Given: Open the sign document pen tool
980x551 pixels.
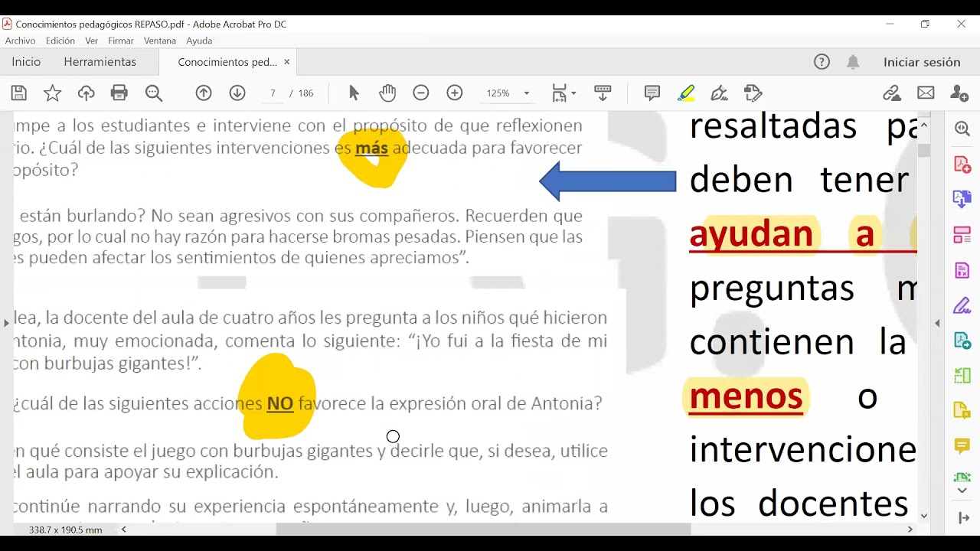Looking at the screenshot, I should (x=719, y=93).
